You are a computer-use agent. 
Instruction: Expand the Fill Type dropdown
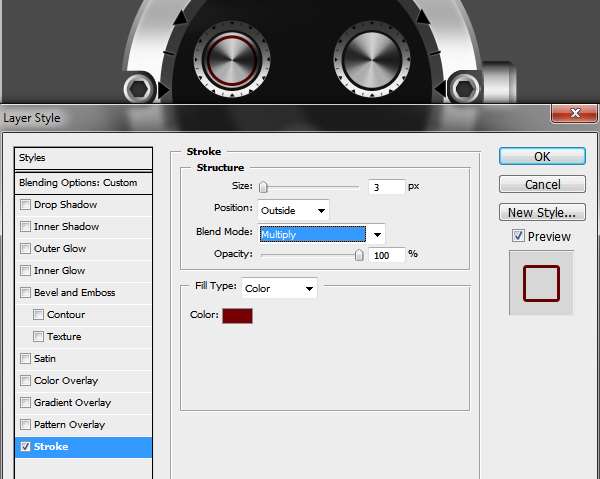280,288
